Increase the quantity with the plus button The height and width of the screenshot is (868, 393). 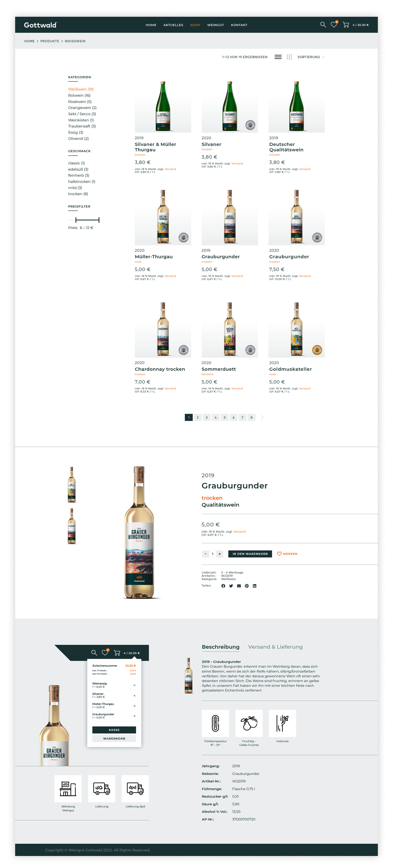(x=220, y=554)
